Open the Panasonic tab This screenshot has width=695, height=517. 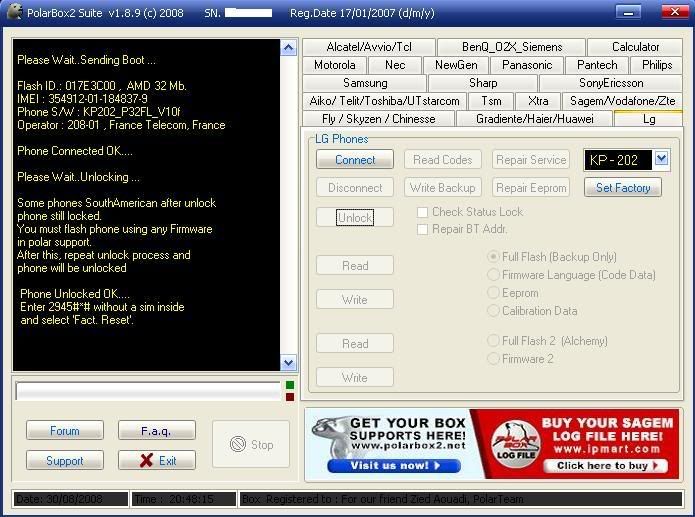(527, 65)
